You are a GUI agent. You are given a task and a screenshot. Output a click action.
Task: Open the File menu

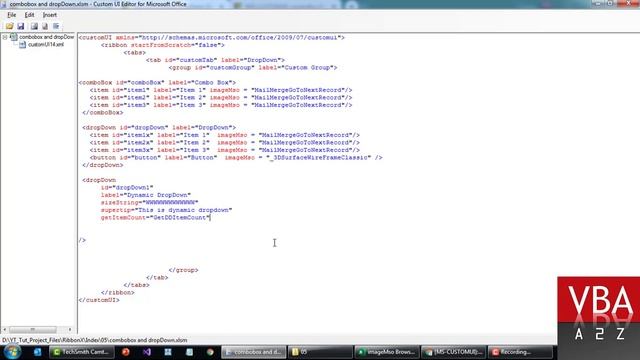(11, 15)
